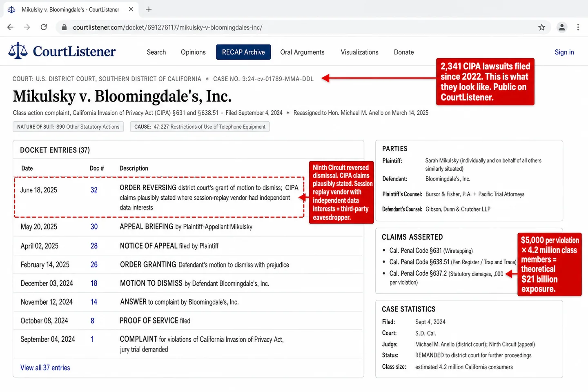The height and width of the screenshot is (392, 588).
Task: Focus the address bar URL
Action: tap(167, 27)
